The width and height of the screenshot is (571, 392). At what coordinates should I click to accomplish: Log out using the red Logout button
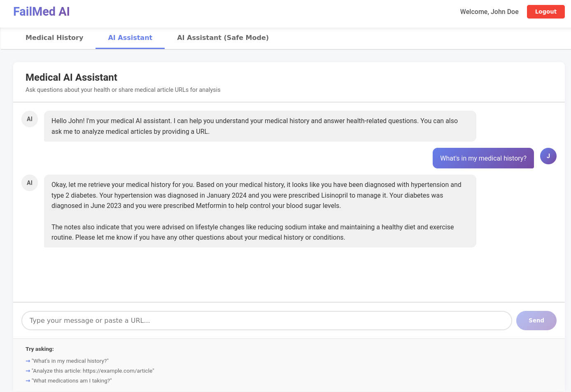[545, 12]
